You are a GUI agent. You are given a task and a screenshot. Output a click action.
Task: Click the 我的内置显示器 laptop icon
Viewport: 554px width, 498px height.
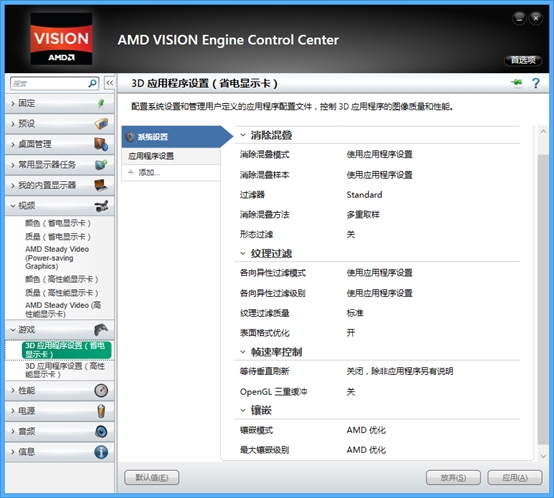(101, 185)
